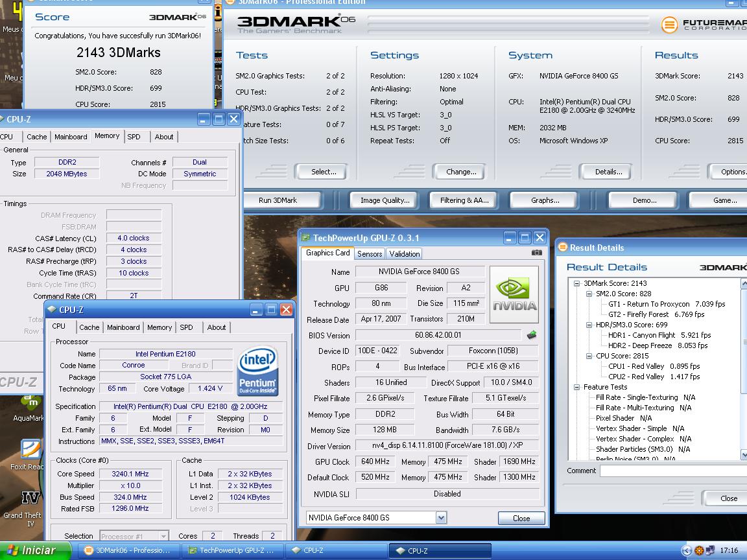Click the Comment input field

[x=673, y=471]
